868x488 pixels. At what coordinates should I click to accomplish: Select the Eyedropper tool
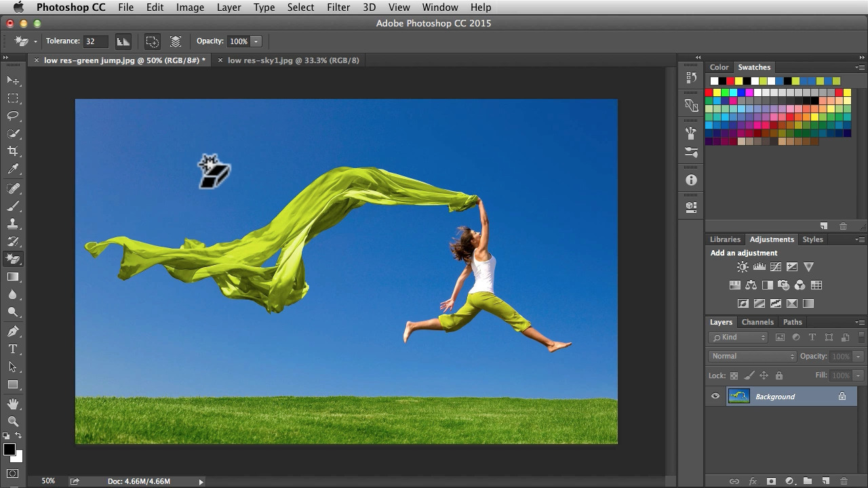pos(13,169)
